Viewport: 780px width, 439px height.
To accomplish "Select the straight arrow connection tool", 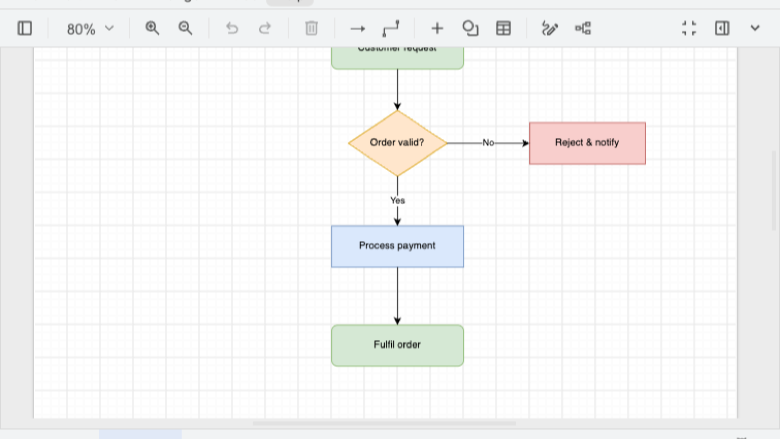I will click(358, 29).
